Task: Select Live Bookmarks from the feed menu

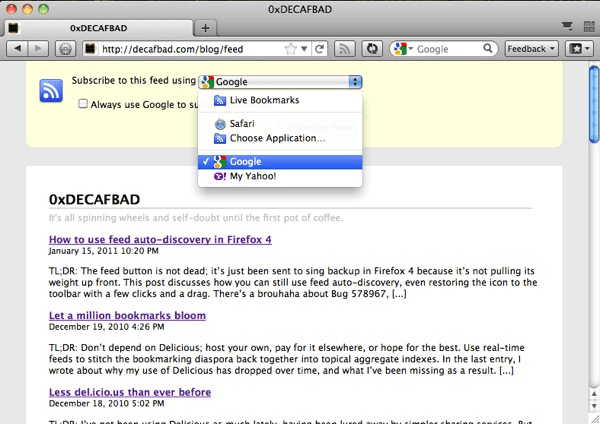Action: (264, 100)
